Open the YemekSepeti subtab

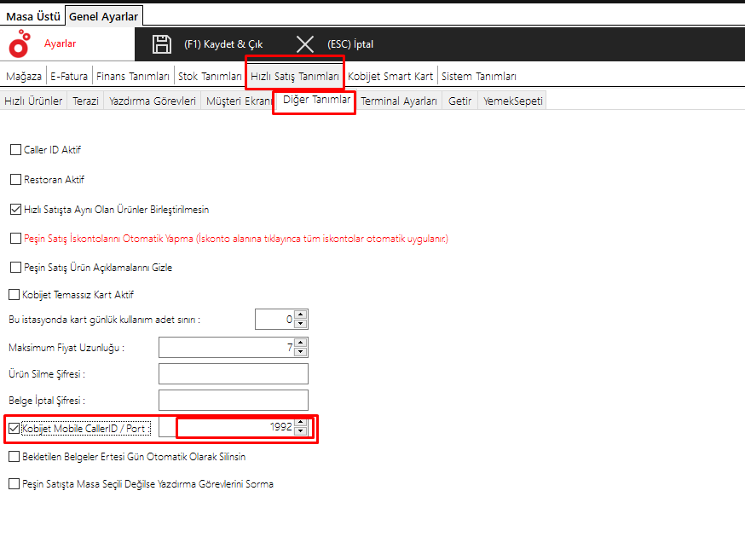coord(512,101)
